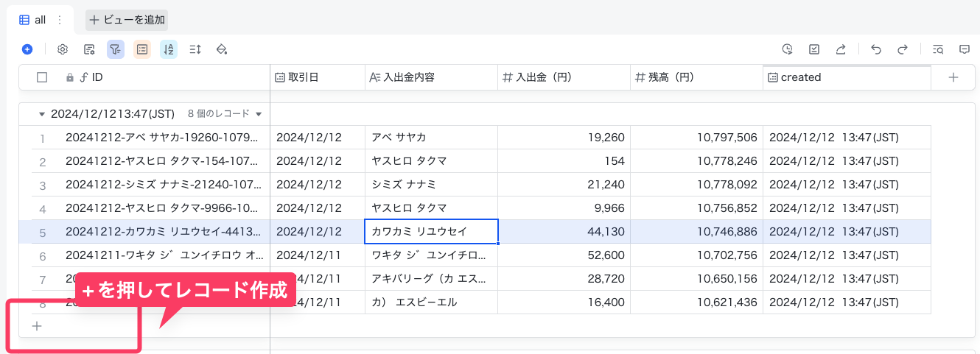Open the group-by icon highlighted in orange
The image size is (980, 354).
coord(142,49)
